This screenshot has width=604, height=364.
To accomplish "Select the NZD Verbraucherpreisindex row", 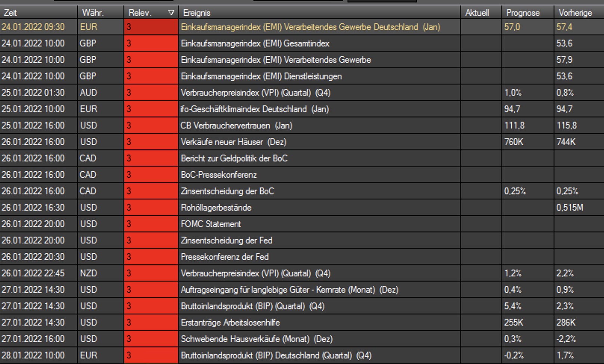I will (255, 273).
